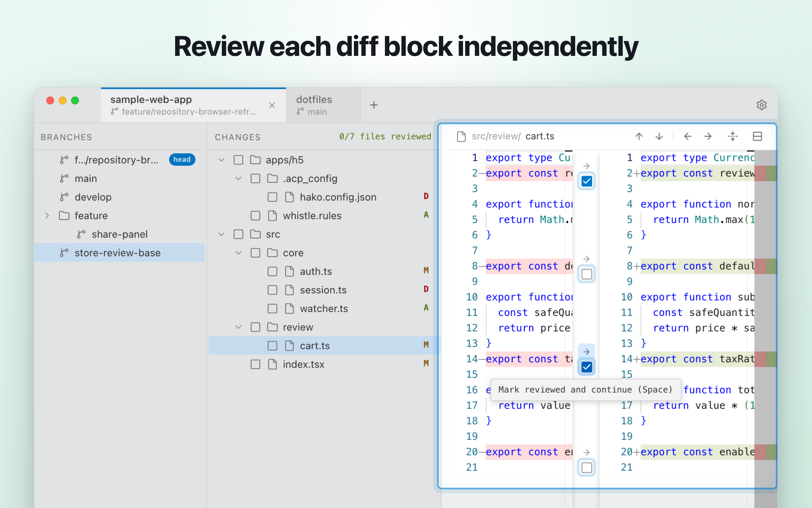Click index.tsx file icon
This screenshot has height=508, width=812.
coord(272,364)
